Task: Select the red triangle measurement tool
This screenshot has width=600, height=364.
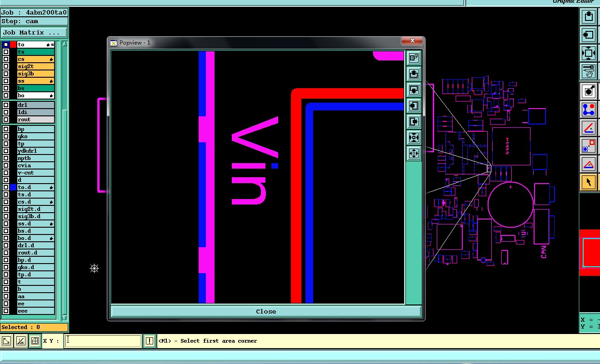Action: 589,164
